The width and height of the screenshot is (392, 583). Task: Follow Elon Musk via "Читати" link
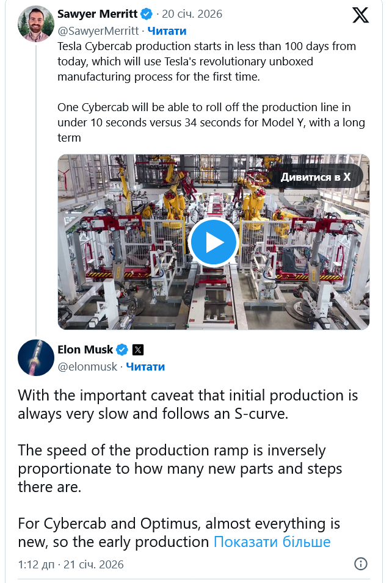click(x=145, y=366)
